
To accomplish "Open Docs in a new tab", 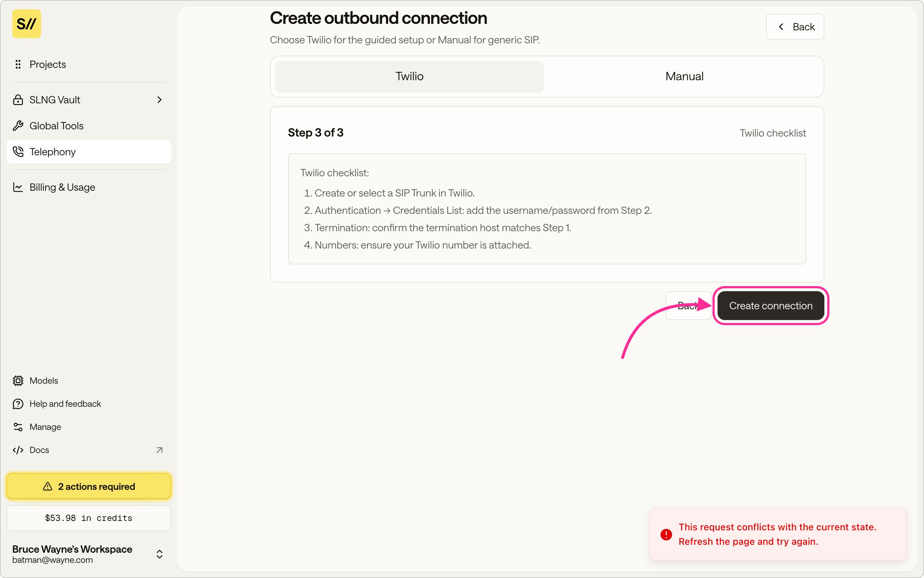I will coord(88,450).
